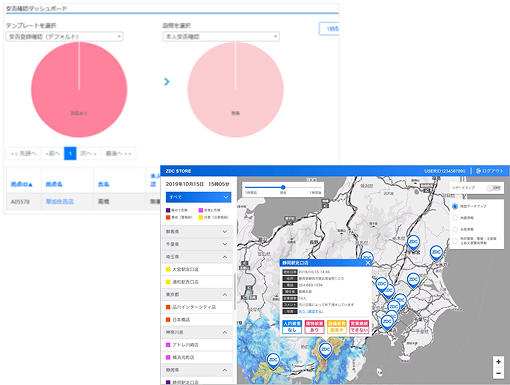Image resolution: width=510 pixels, height=385 pixels.
Task: Open the blue link in popup details
Action: click(x=311, y=311)
